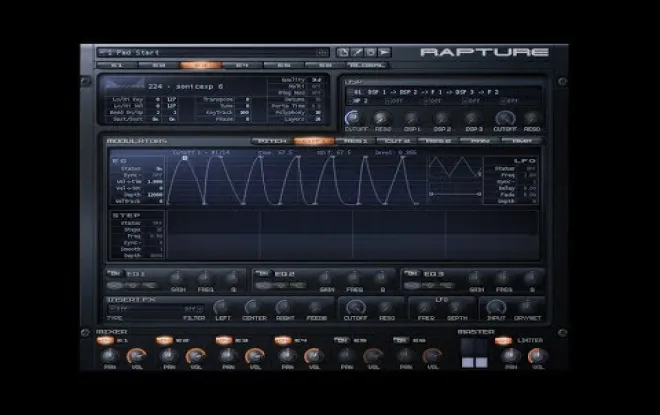The width and height of the screenshot is (660, 415).
Task: Click the Polyphony value field
Action: 317,113
